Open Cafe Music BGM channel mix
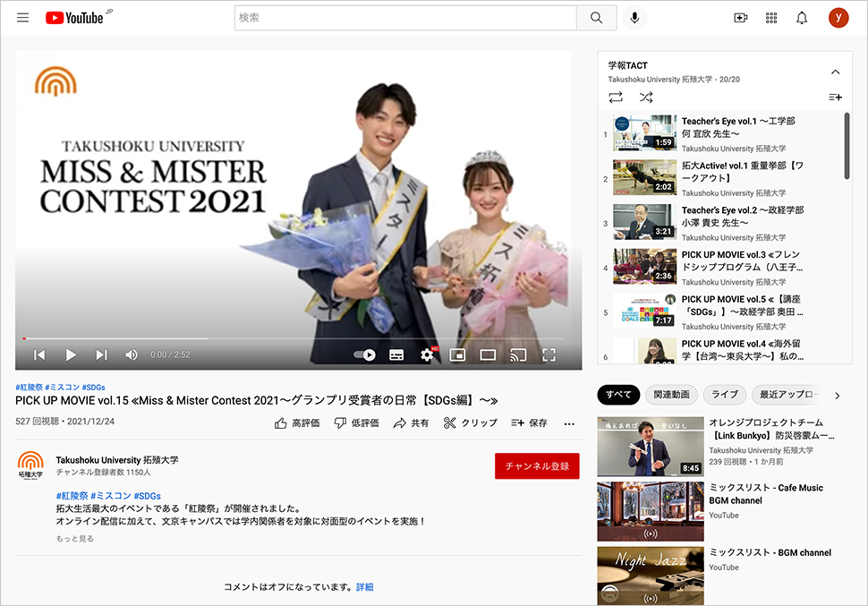868x606 pixels. (718, 511)
